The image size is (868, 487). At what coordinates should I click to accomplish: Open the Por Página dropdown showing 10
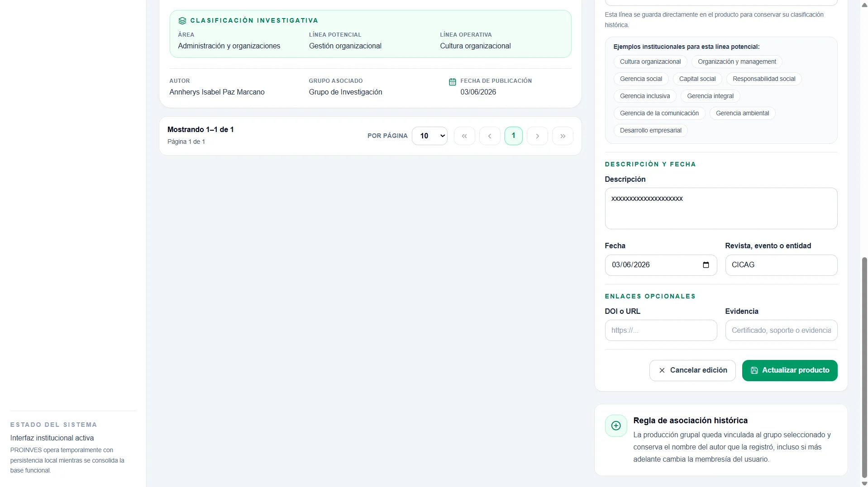pos(429,136)
